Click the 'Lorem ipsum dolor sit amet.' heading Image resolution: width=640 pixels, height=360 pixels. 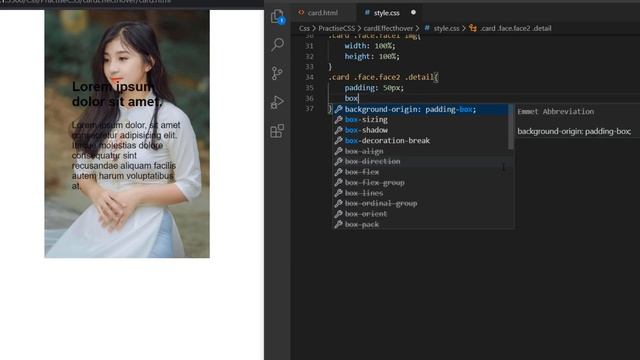click(x=117, y=94)
